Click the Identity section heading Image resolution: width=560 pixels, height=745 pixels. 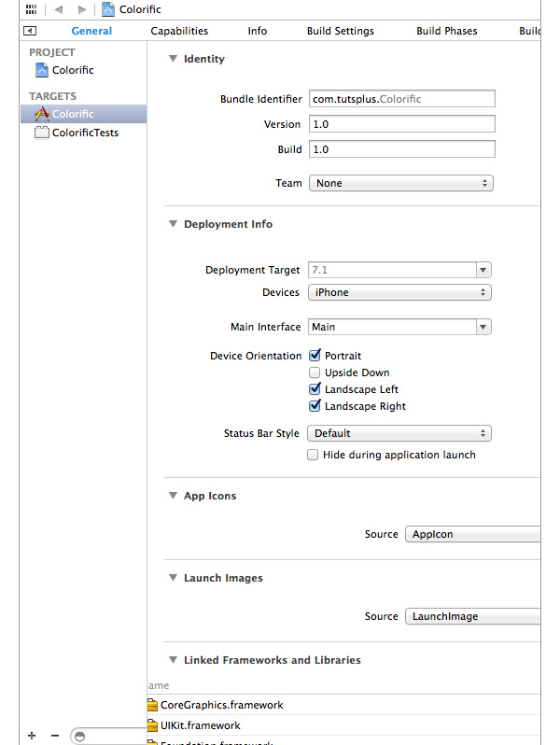coord(204,59)
